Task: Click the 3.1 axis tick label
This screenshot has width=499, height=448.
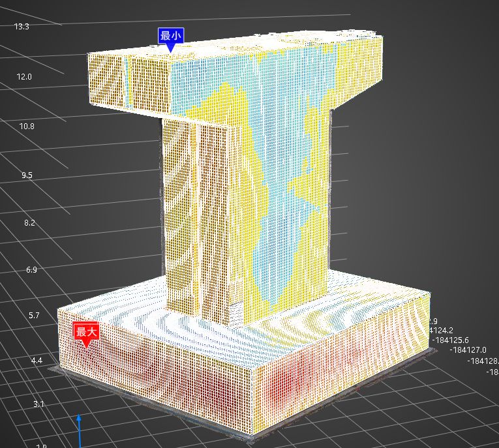Action: (39, 404)
